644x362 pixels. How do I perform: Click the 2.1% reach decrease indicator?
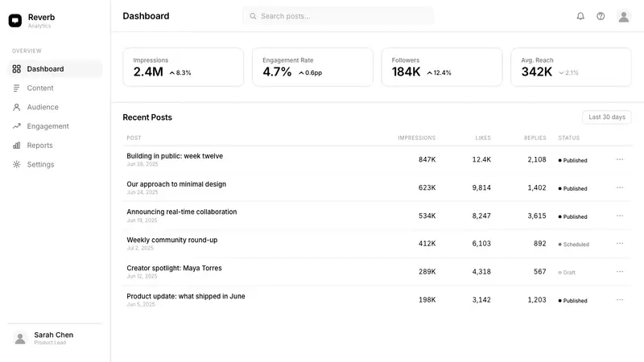tap(568, 72)
